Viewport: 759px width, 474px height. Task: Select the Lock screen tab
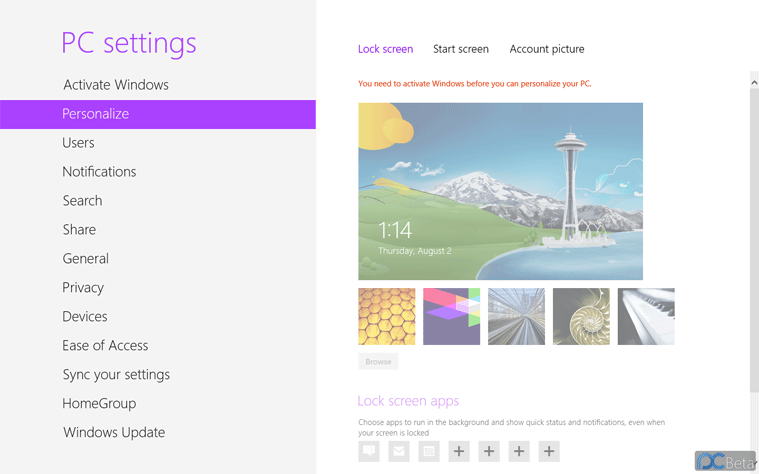click(x=385, y=49)
